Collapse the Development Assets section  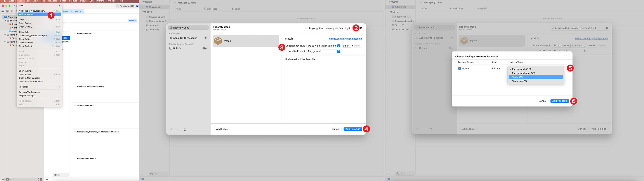(75, 158)
